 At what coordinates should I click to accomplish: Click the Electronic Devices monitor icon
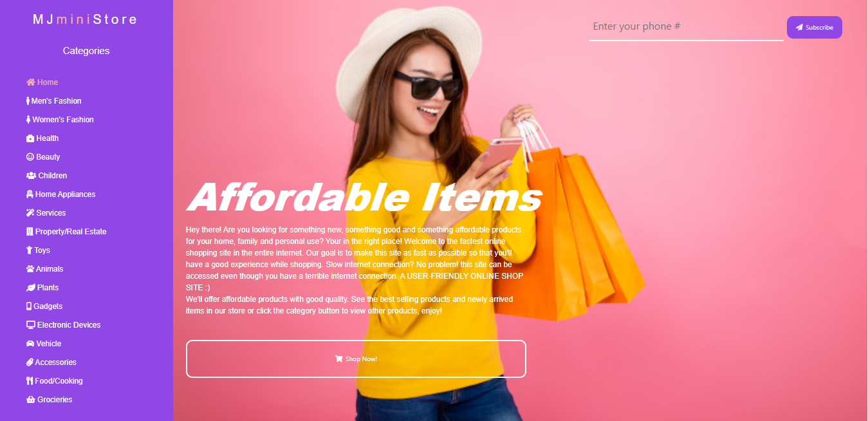(x=30, y=325)
